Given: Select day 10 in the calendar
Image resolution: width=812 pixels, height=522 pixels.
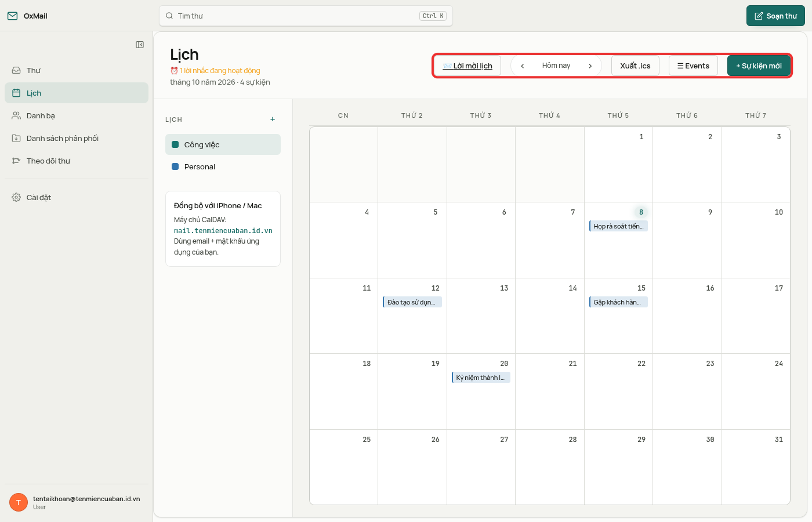Looking at the screenshot, I should coord(756,240).
